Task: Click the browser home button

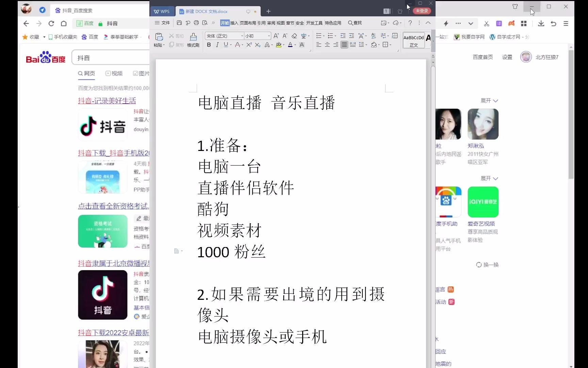Action: [64, 24]
